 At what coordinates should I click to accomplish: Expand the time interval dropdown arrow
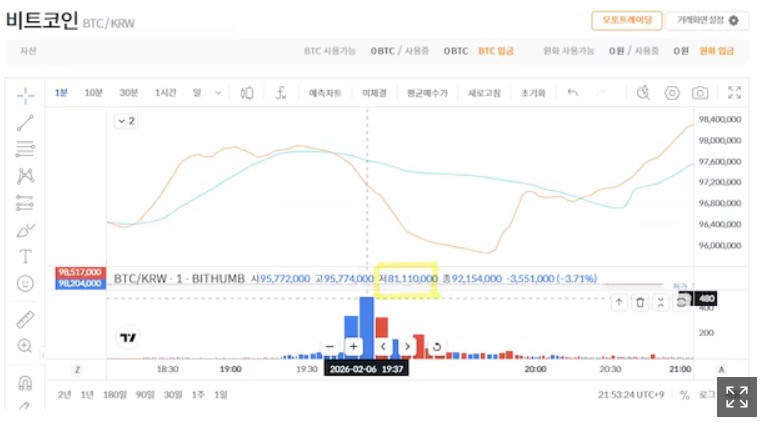point(218,93)
